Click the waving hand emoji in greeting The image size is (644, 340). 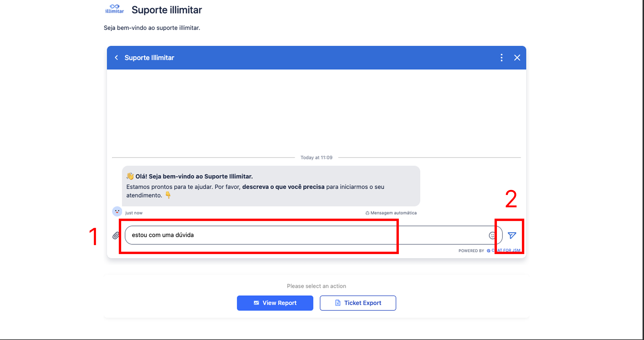(x=130, y=176)
